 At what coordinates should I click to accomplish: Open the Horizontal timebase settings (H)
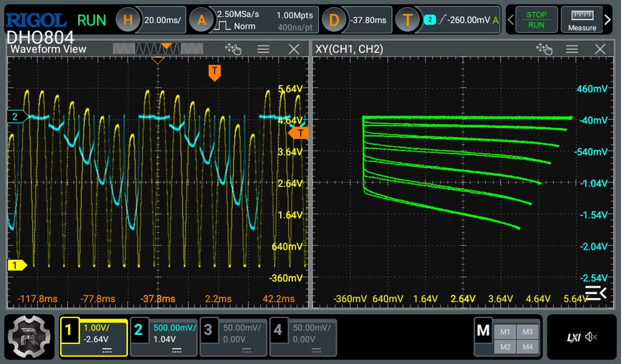point(127,20)
